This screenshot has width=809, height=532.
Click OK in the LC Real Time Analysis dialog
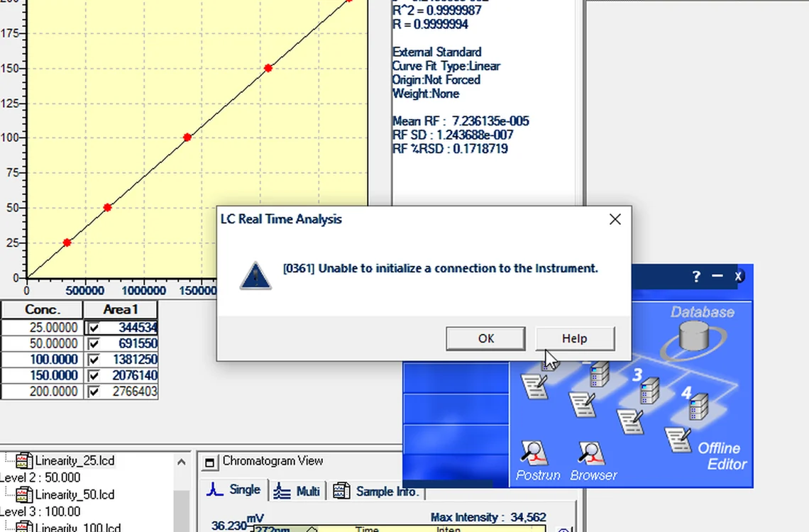click(485, 338)
